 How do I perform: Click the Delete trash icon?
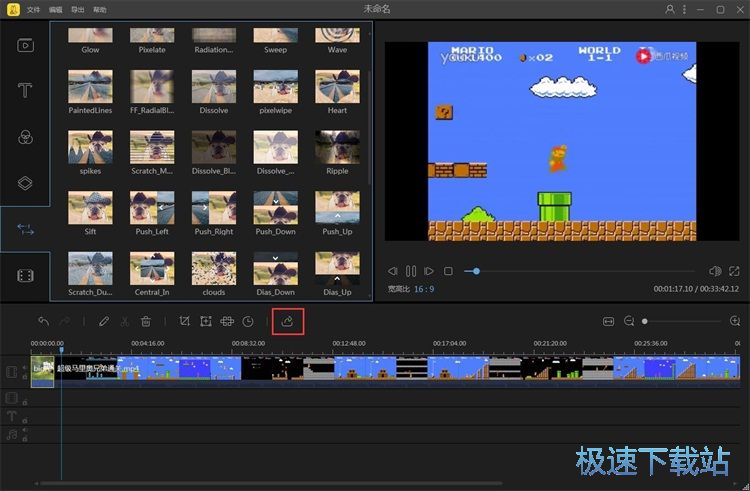[x=146, y=321]
